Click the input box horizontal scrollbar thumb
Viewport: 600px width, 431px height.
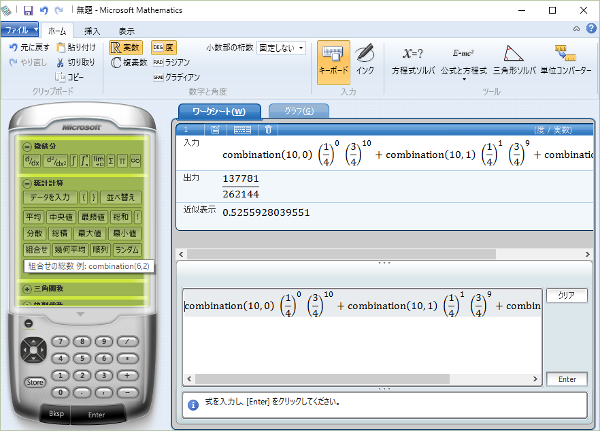point(322,379)
